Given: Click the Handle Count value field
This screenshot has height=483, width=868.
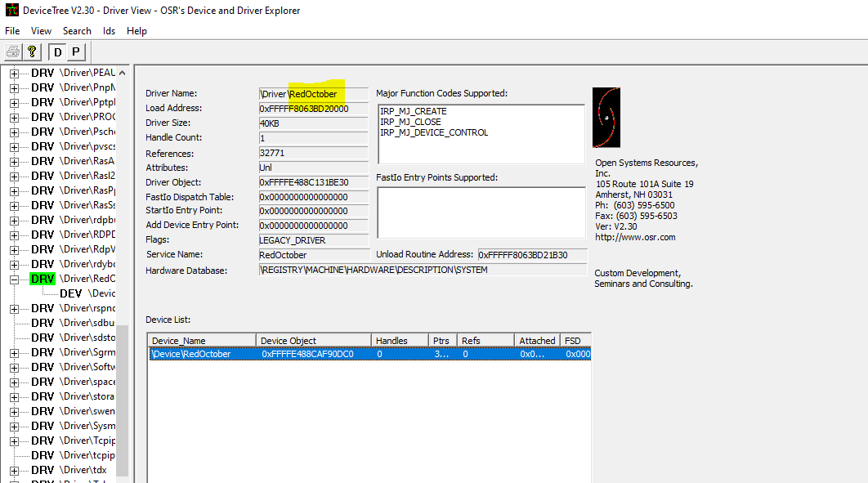Looking at the screenshot, I should 313,138.
